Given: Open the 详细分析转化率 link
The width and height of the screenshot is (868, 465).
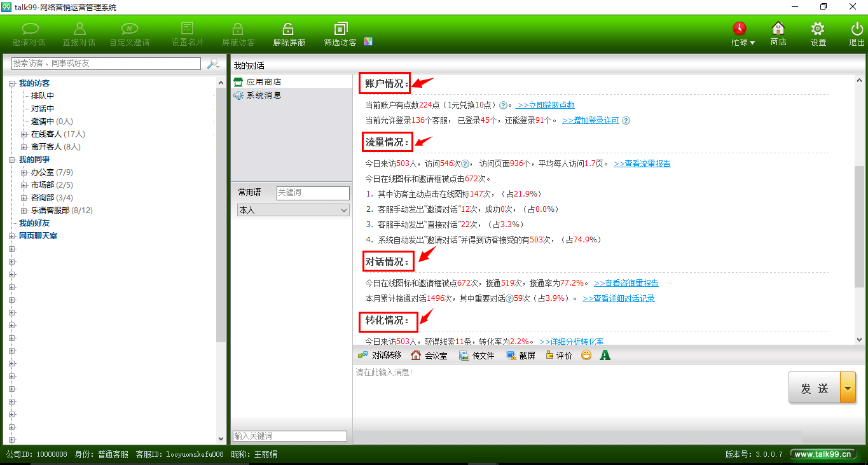Looking at the screenshot, I should pyautogui.click(x=572, y=342).
